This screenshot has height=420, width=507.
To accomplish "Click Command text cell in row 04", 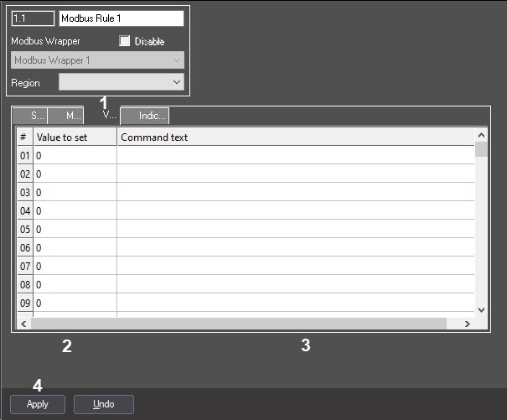I will coord(296,211).
